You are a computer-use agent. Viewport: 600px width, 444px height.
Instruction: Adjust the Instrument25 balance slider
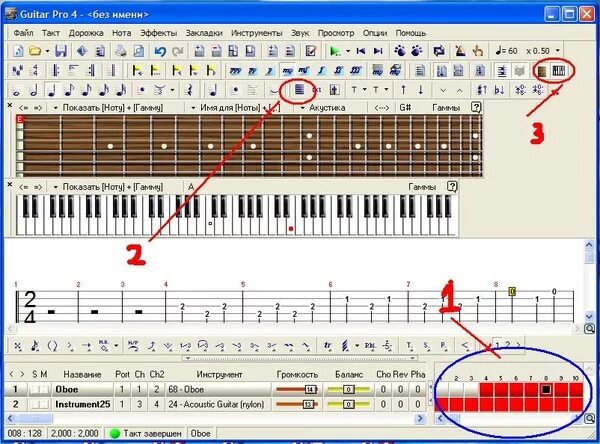[348, 405]
